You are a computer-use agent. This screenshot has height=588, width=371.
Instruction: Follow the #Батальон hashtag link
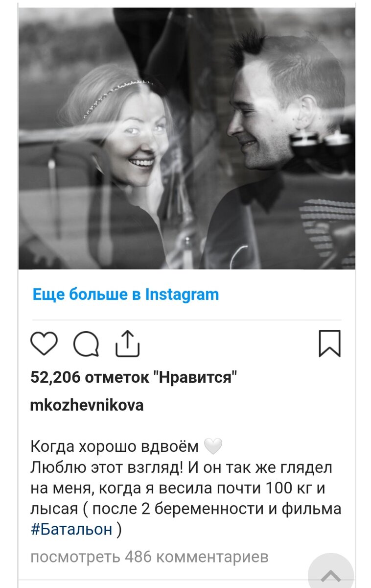(x=71, y=530)
